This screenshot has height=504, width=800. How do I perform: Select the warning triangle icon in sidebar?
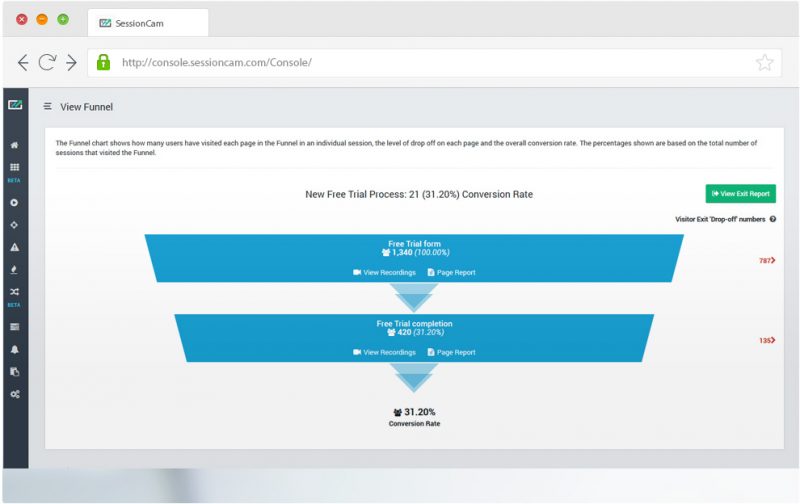tap(15, 246)
